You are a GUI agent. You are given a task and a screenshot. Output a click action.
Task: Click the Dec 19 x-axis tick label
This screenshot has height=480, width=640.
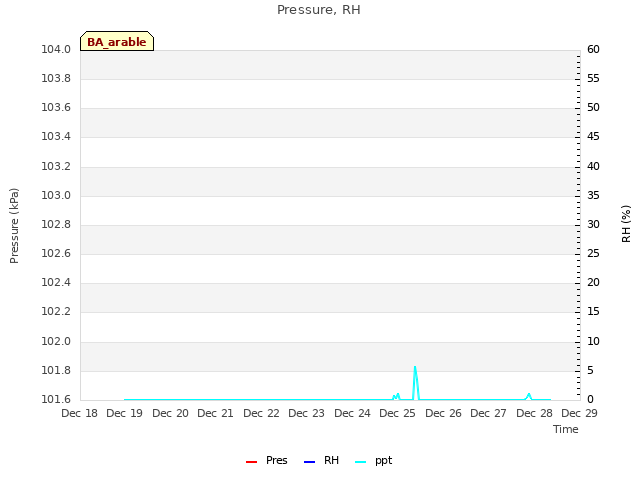[x=124, y=413]
